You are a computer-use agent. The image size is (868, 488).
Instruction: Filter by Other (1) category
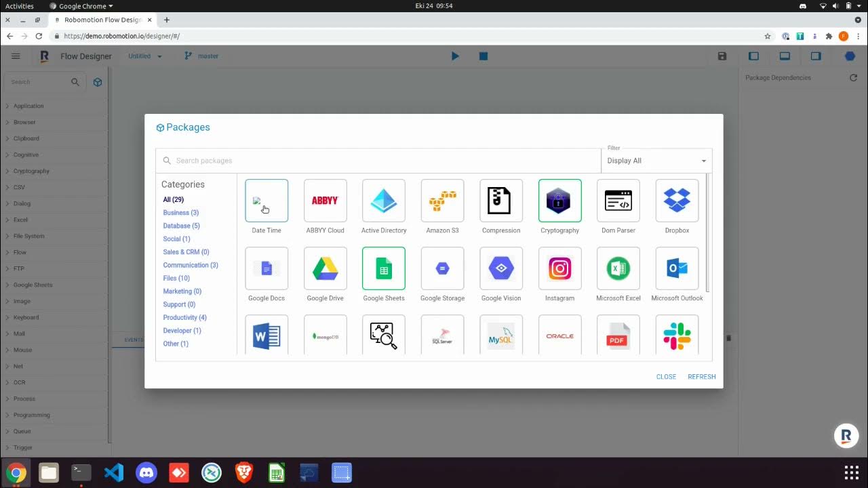176,344
